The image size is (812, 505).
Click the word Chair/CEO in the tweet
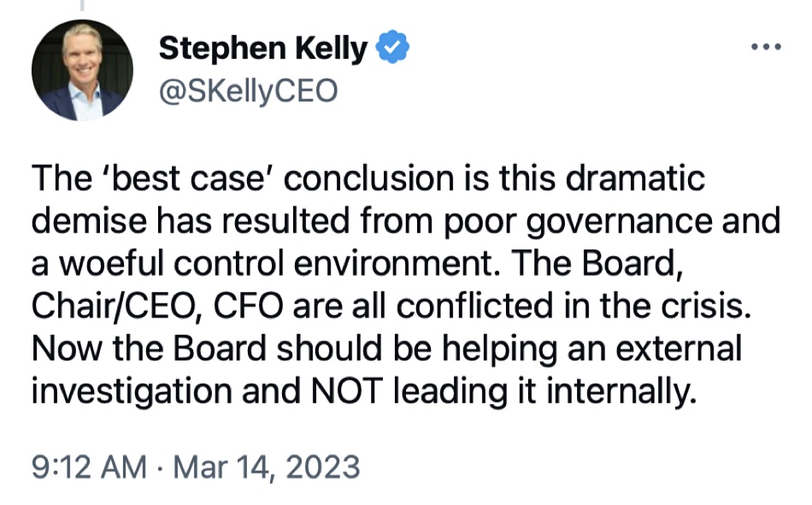tap(116, 306)
